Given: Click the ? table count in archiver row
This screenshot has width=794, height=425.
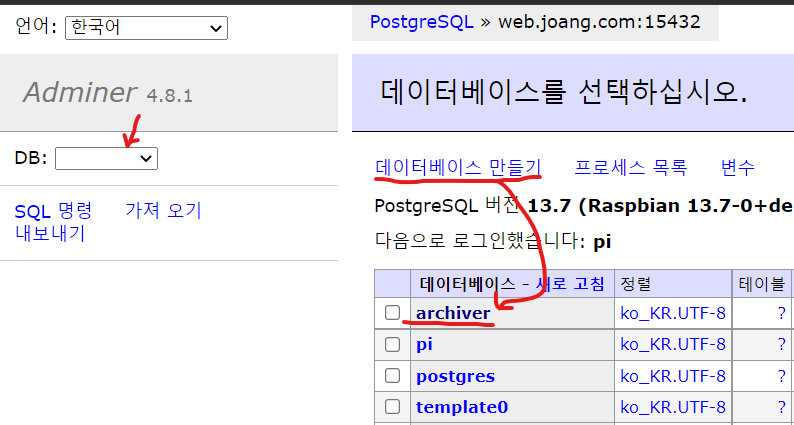Looking at the screenshot, I should click(x=782, y=314).
